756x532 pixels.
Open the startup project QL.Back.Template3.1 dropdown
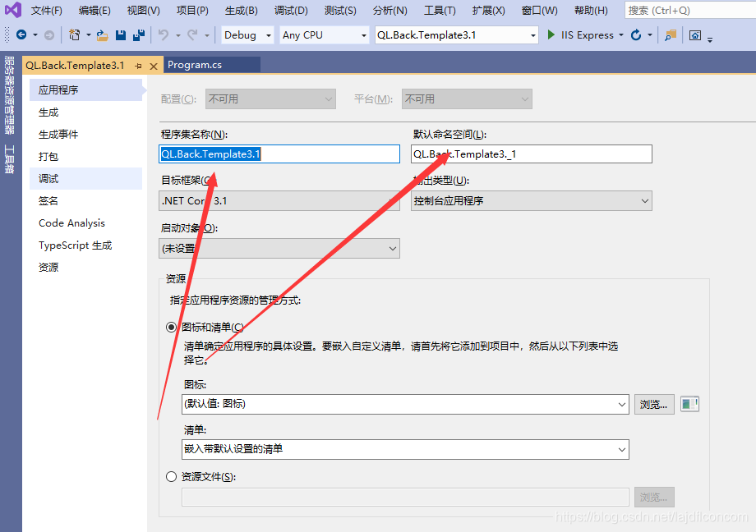(x=457, y=35)
